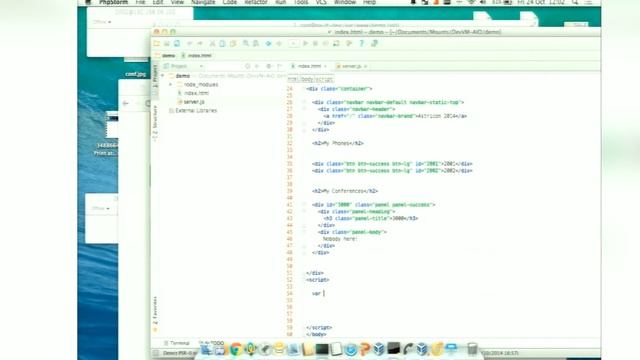The width and height of the screenshot is (640, 360).
Task: Close the server.js editor tab
Action: 366,66
